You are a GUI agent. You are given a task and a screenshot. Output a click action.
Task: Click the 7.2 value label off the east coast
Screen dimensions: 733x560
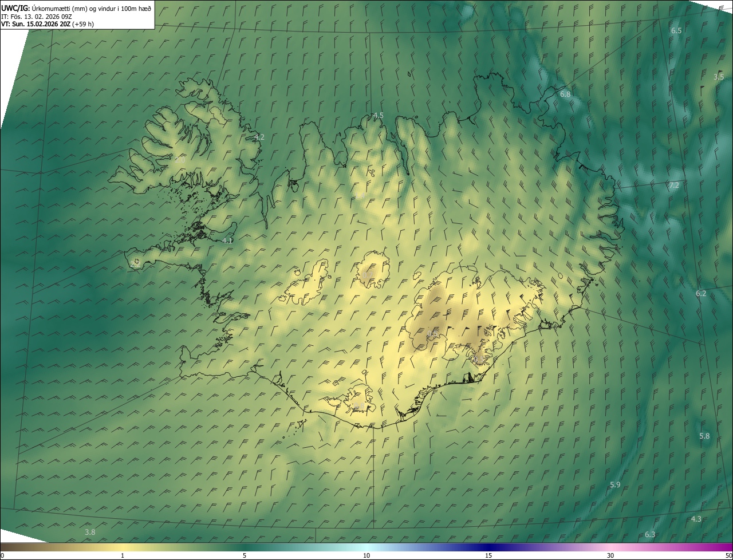coord(674,186)
